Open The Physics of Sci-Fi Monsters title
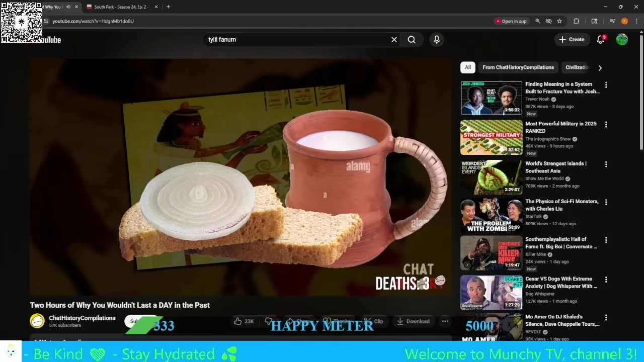The width and height of the screenshot is (644, 362). [562, 205]
